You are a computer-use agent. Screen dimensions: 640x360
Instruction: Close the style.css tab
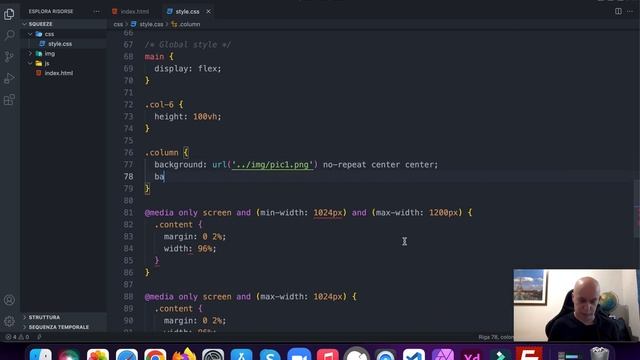click(x=208, y=11)
